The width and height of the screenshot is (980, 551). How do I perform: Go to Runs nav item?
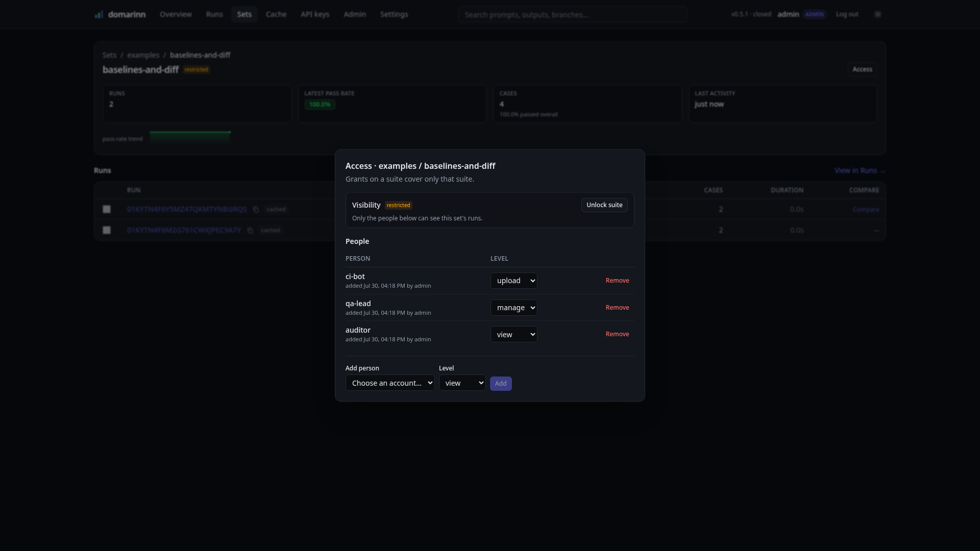tap(214, 14)
